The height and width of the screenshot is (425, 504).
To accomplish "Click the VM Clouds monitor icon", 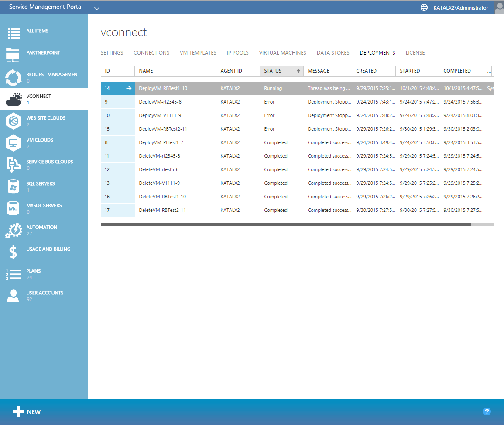I will (13, 143).
